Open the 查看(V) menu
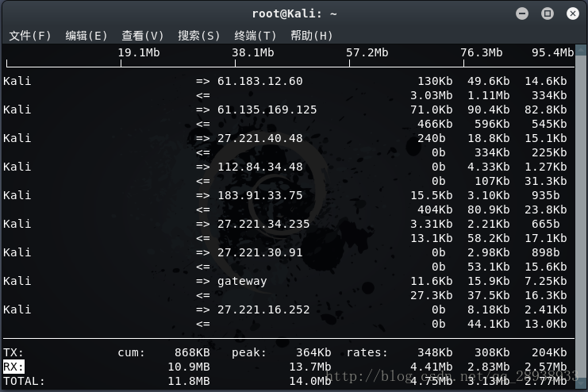 [x=143, y=36]
